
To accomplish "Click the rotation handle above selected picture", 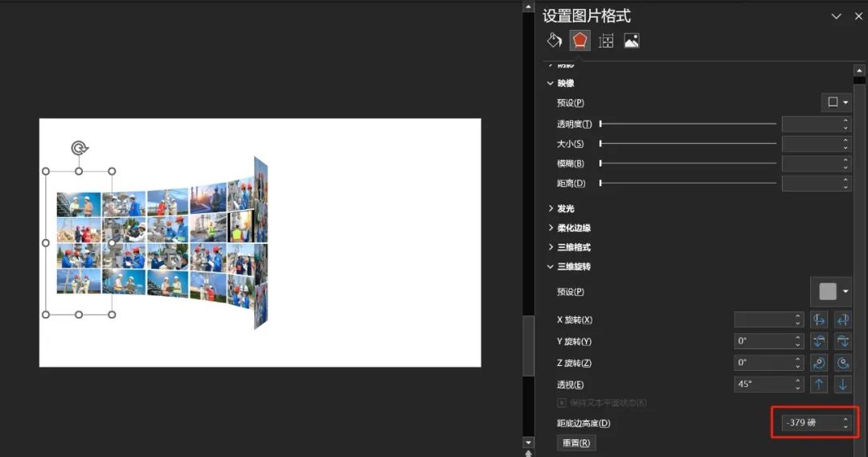I will (79, 148).
